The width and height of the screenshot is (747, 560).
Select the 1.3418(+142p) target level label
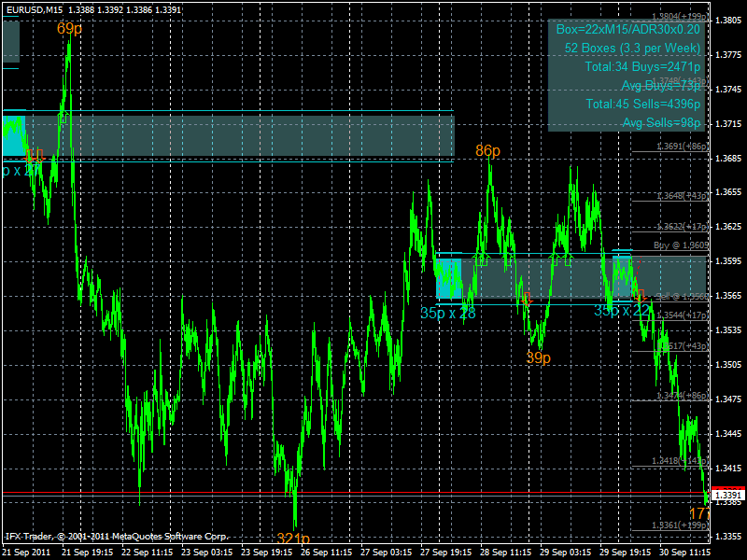(x=681, y=460)
